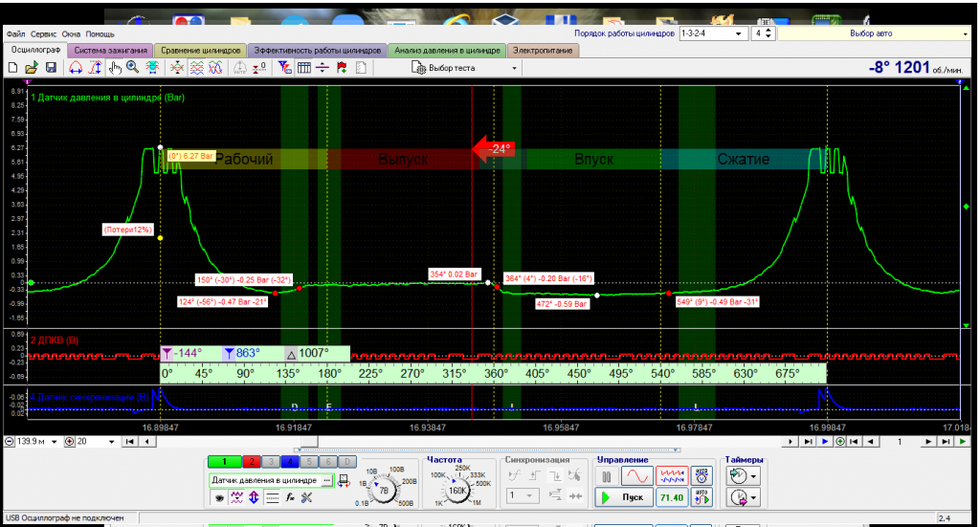This screenshot has height=527, width=980.
Task: Click the overlaid waveforms icon
Action: pos(215,68)
